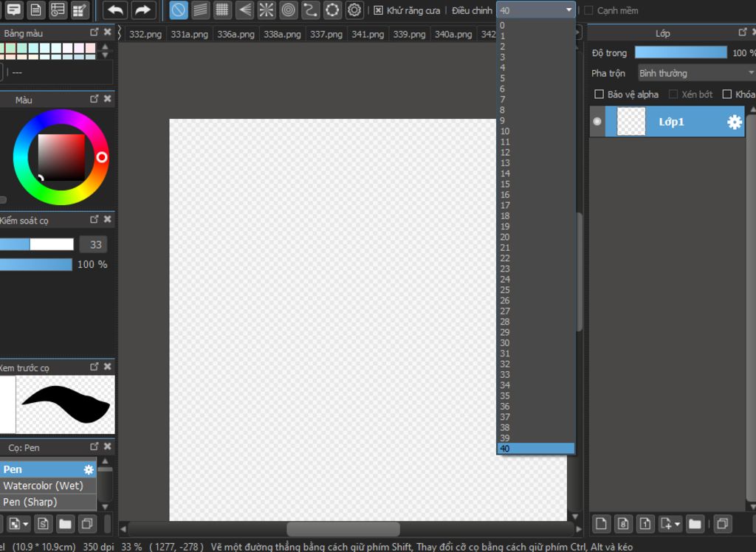Expand the add special layer dropdown

pos(678,523)
